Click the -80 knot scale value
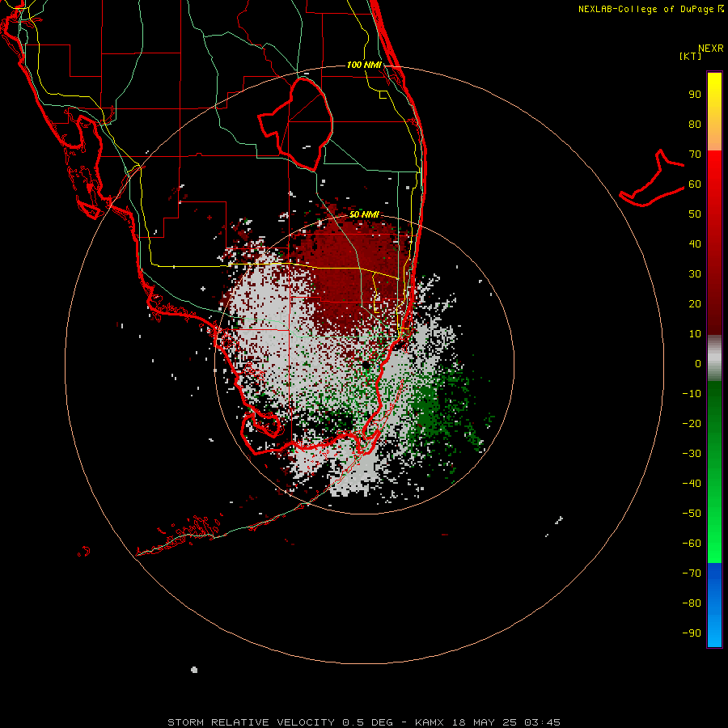 pyautogui.click(x=692, y=603)
